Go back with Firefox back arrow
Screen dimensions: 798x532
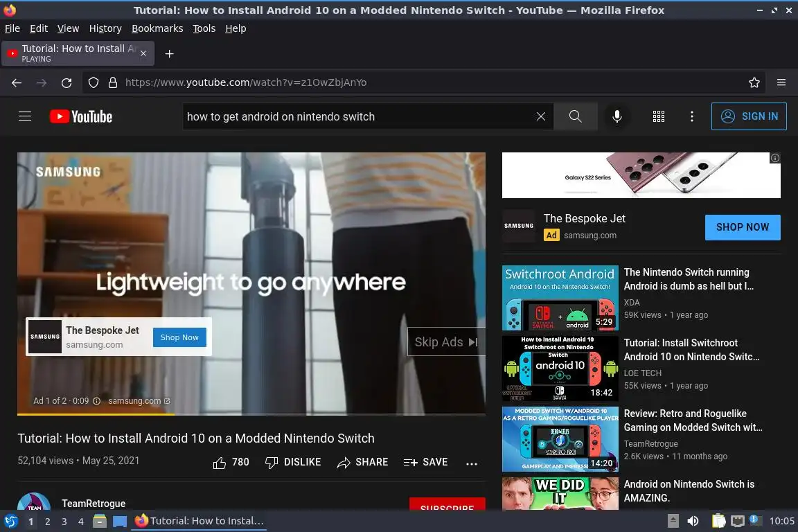[x=17, y=82]
